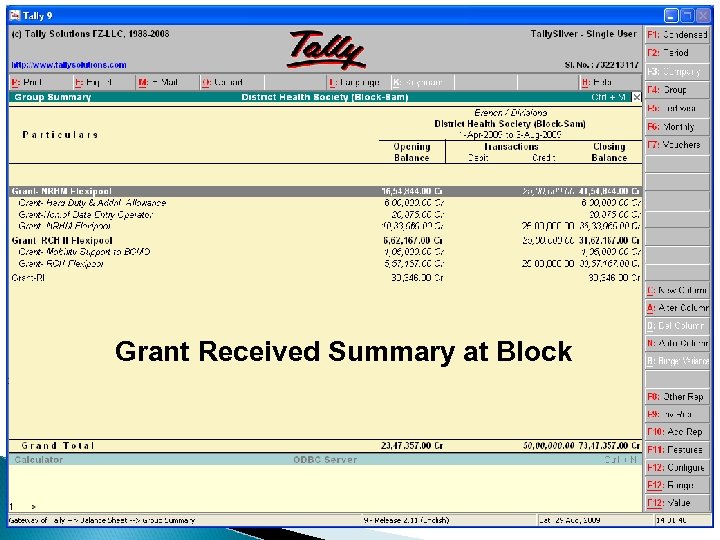720x540 pixels.
Task: Click Grand Total closing 73,17,357.00 Cr
Action: click(x=609, y=445)
